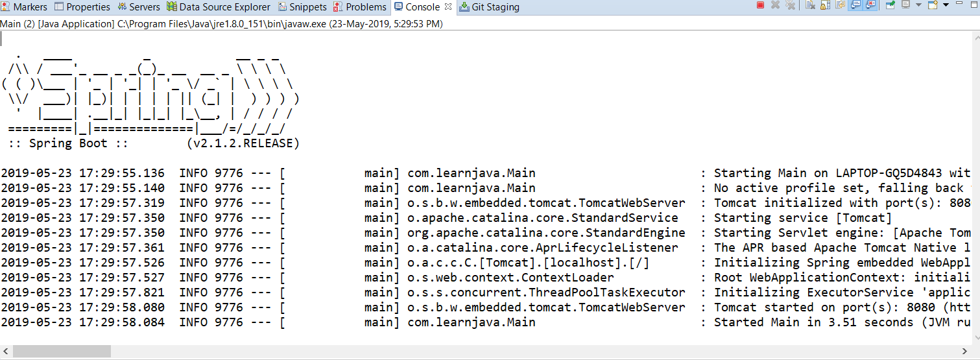The width and height of the screenshot is (980, 360).
Task: Clear the console output
Action: tap(811, 5)
